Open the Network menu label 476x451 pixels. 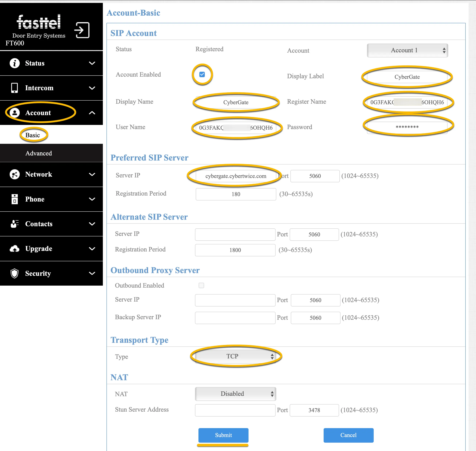pyautogui.click(x=39, y=174)
